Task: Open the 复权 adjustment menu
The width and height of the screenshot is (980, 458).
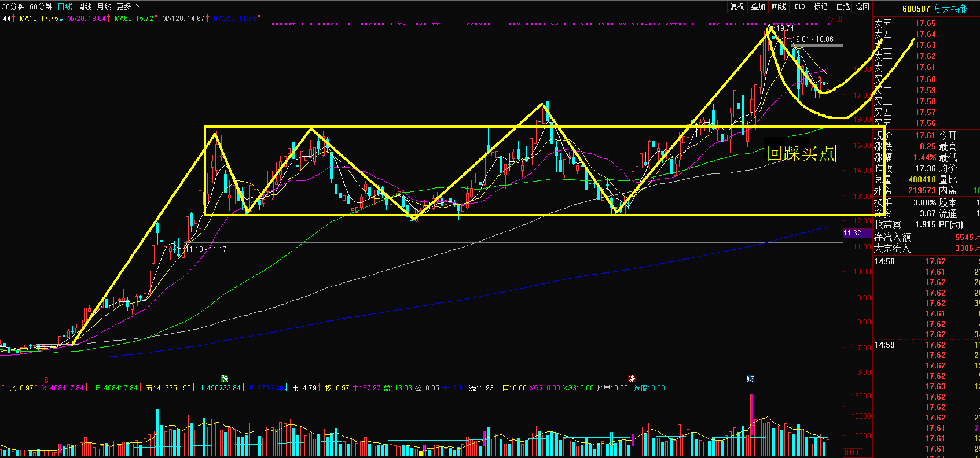Action: (737, 6)
